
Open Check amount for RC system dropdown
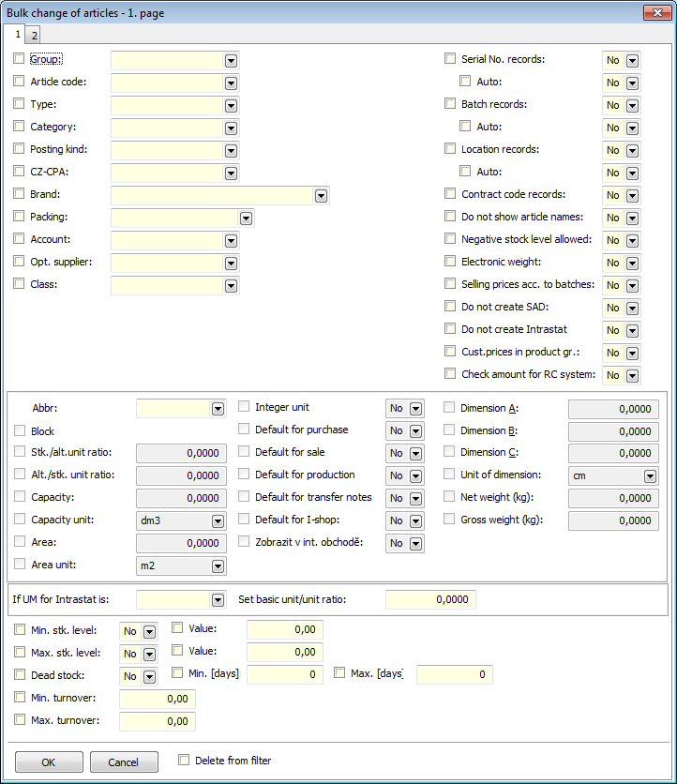tap(632, 375)
